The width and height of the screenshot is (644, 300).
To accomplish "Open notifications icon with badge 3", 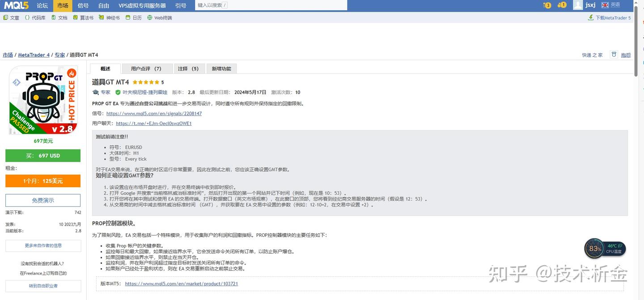I will (547, 5).
